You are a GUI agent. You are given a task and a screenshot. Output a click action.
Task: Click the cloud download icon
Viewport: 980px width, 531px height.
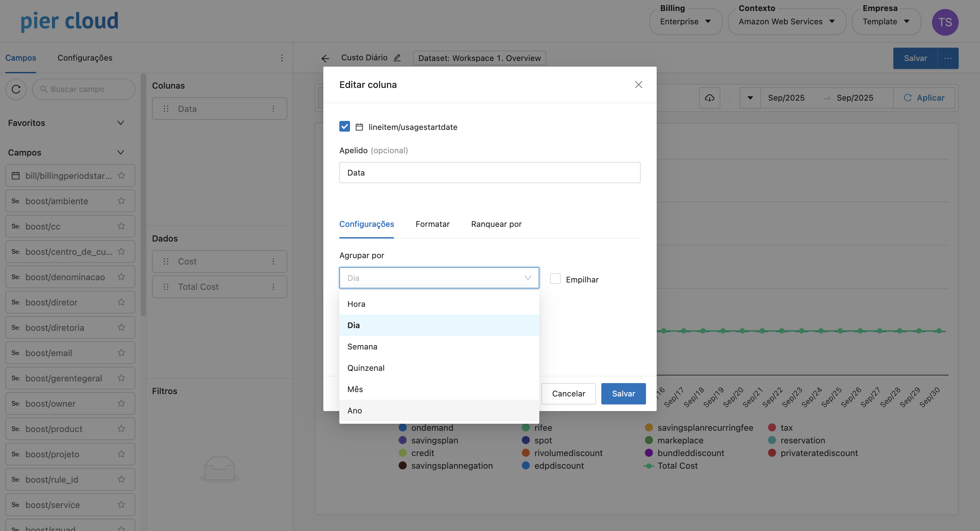point(709,98)
